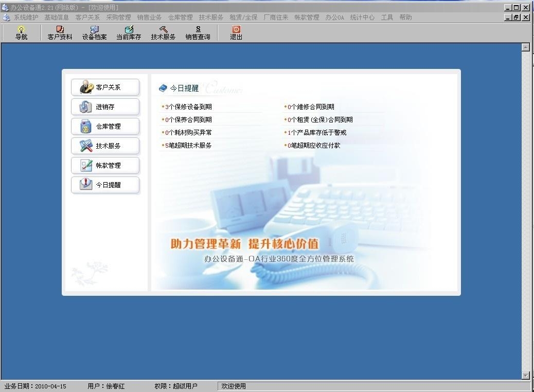Open 销售查询 toolbar icon

(198, 33)
